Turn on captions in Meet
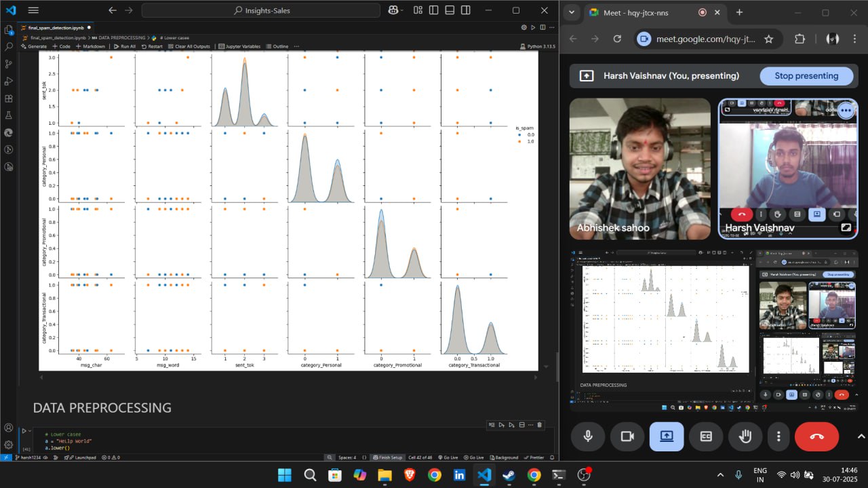Screen dimensions: 868x488 (x=706, y=436)
